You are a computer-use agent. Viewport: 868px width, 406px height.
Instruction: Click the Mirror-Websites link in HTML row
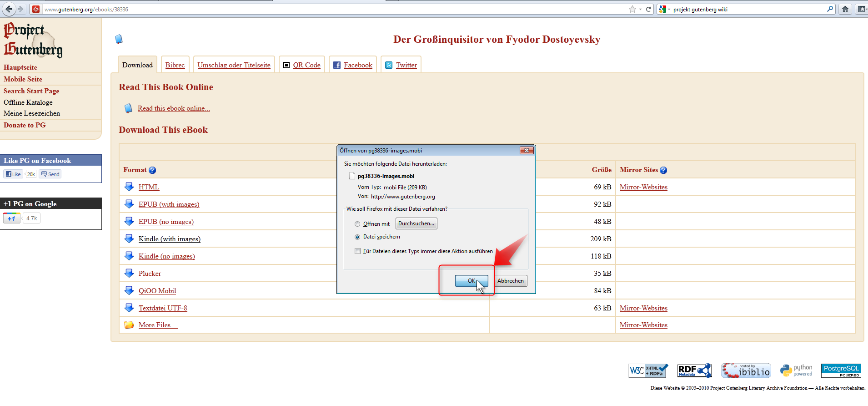pyautogui.click(x=643, y=187)
